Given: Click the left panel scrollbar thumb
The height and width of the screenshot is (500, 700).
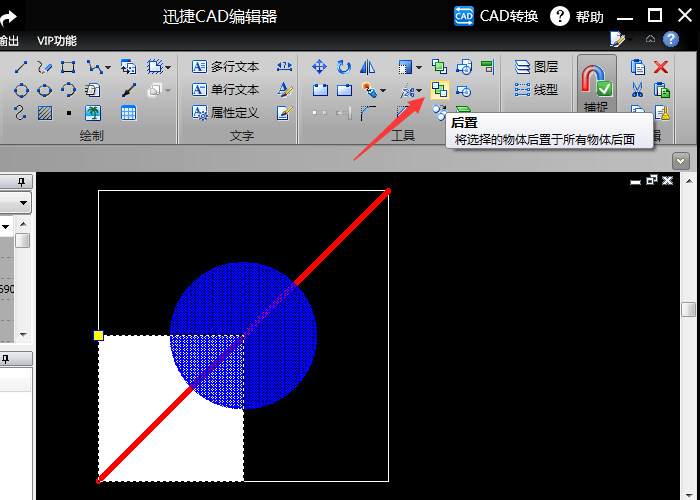Looking at the screenshot, I should [23, 240].
